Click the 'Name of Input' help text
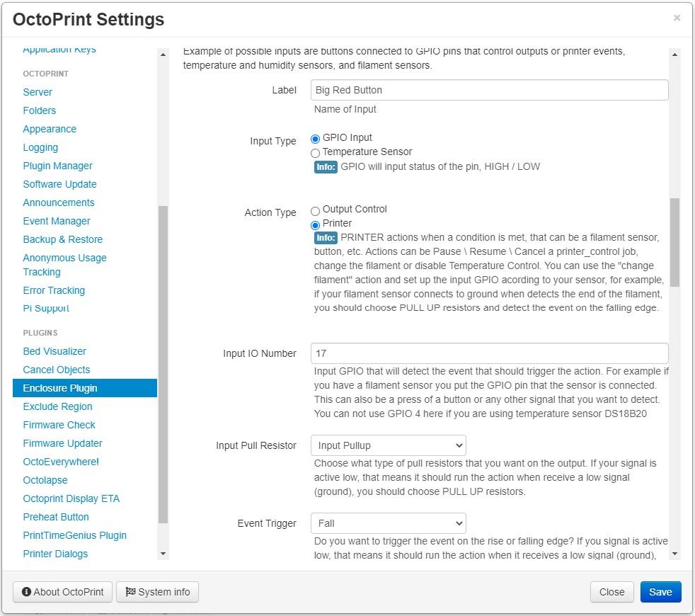 (345, 109)
